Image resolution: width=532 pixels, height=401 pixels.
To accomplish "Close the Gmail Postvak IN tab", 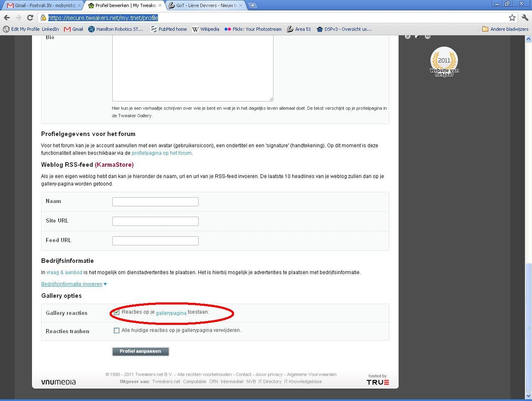I will point(79,5).
